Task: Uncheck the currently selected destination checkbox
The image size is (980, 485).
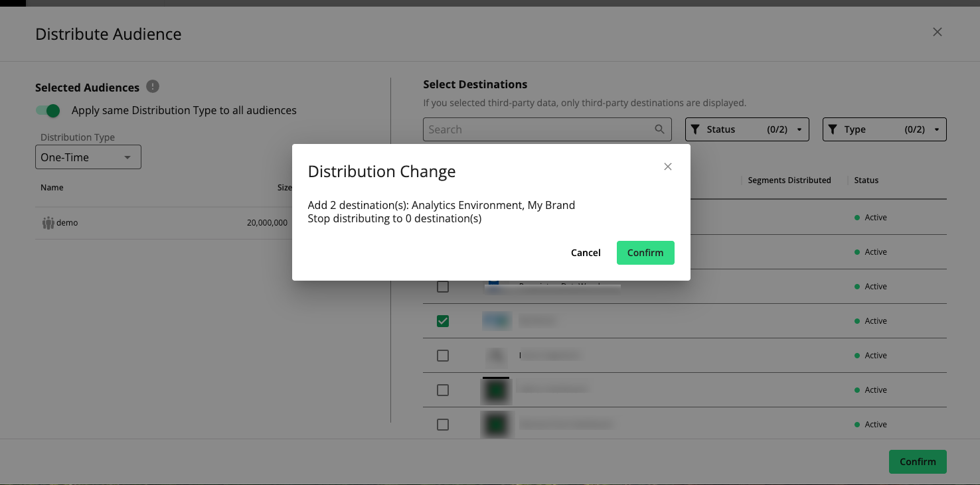Action: point(443,320)
